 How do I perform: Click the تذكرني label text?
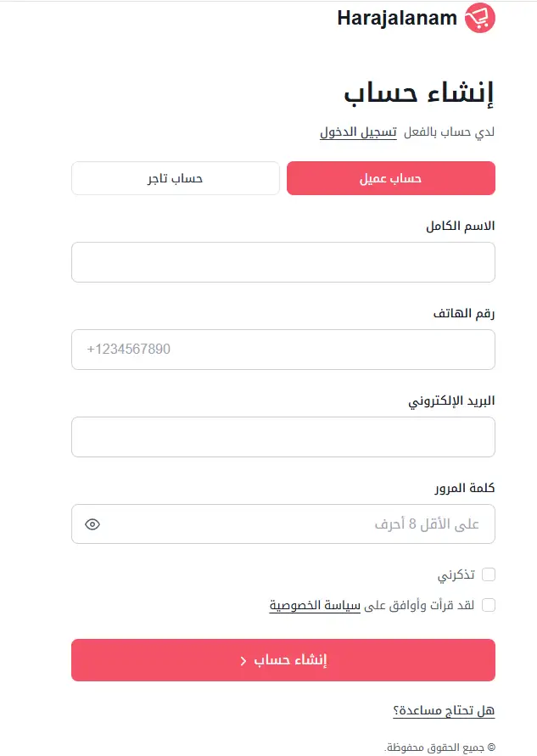pyautogui.click(x=456, y=574)
